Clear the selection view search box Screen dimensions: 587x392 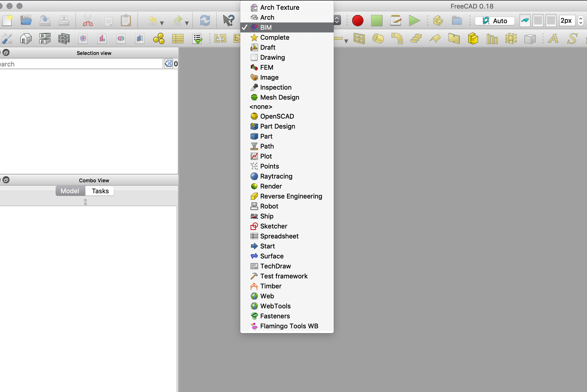(x=169, y=64)
